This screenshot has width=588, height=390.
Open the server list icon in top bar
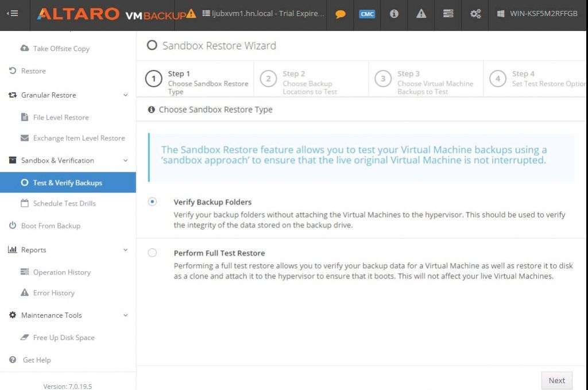448,14
